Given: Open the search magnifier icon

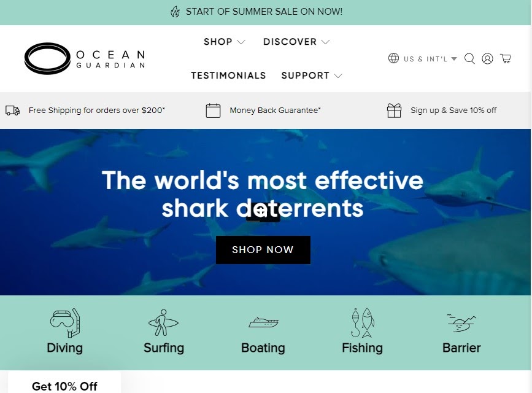Looking at the screenshot, I should click(469, 58).
